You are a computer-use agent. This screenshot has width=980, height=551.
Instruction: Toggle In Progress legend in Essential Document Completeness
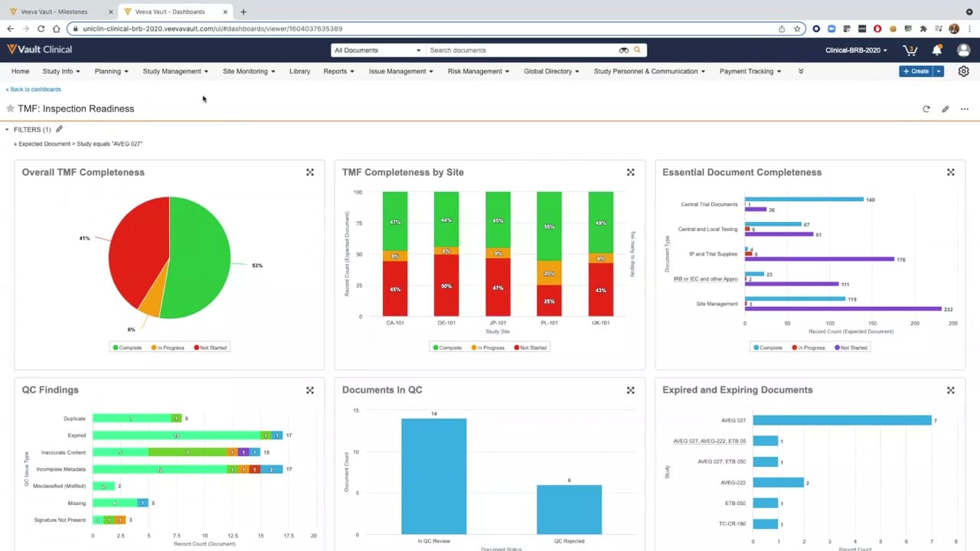coord(807,347)
